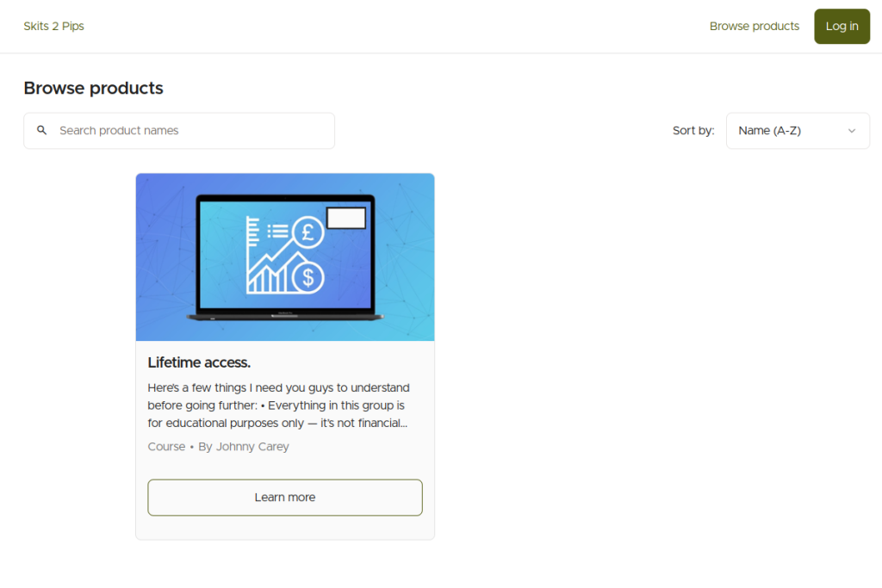This screenshot has width=882, height=588.
Task: Click the Learn more button
Action: click(x=285, y=498)
